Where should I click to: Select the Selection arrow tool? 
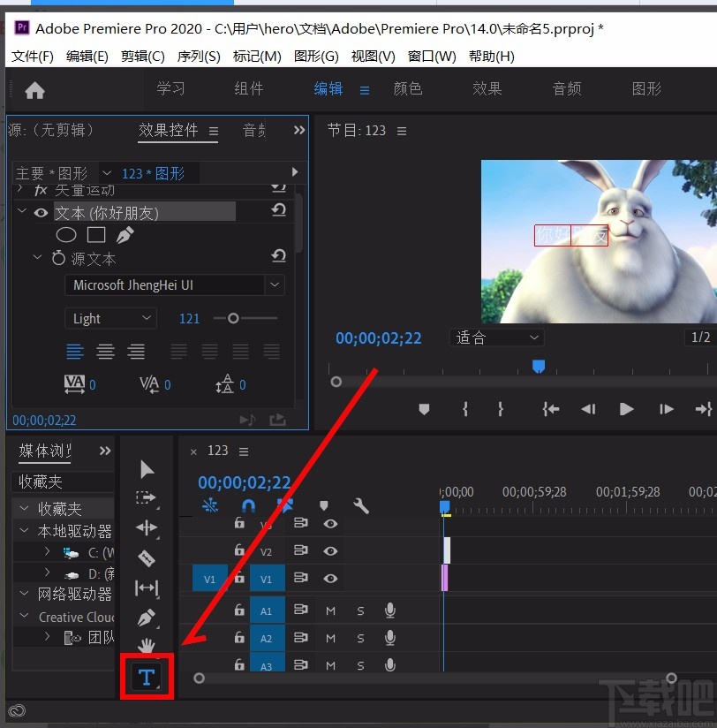pyautogui.click(x=147, y=469)
